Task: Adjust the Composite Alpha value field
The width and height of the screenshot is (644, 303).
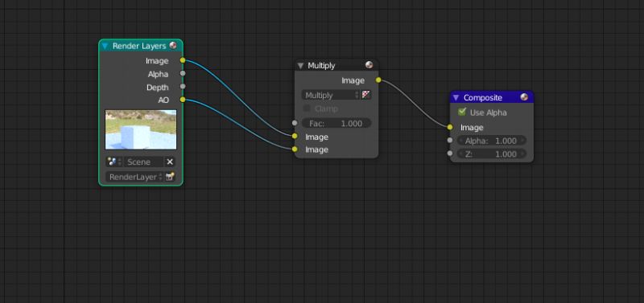Action: tap(491, 141)
